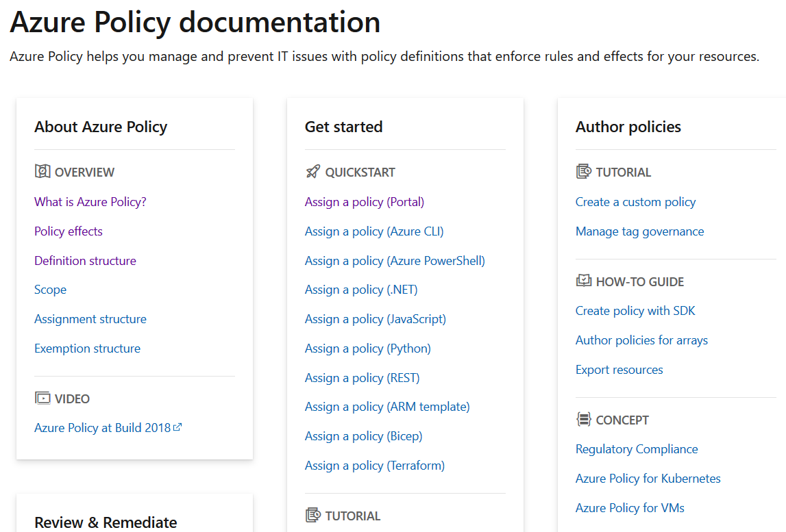Viewport: 786px width, 532px height.
Task: View the Regulatory Compliance concept page
Action: coord(637,449)
